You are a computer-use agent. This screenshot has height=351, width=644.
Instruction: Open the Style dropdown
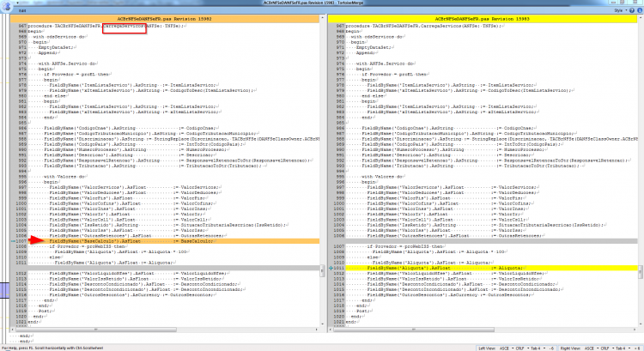coord(619,10)
